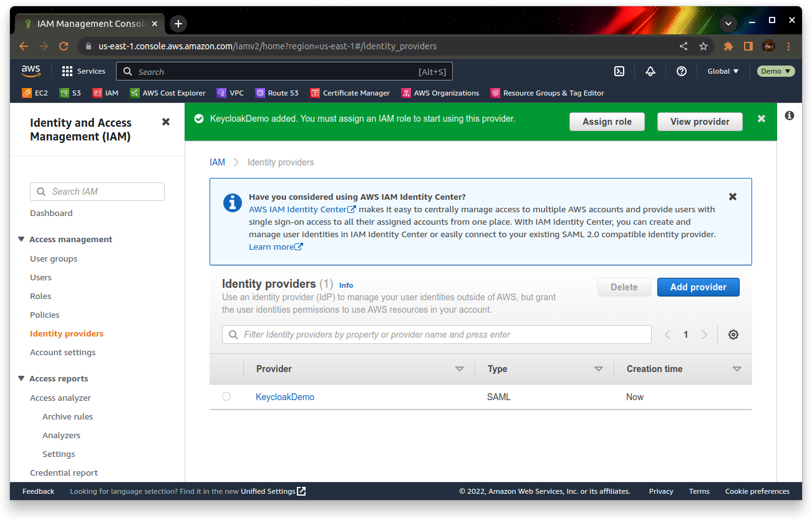This screenshot has height=520, width=812.
Task: Open Access analyzer in the sidebar
Action: pyautogui.click(x=60, y=398)
